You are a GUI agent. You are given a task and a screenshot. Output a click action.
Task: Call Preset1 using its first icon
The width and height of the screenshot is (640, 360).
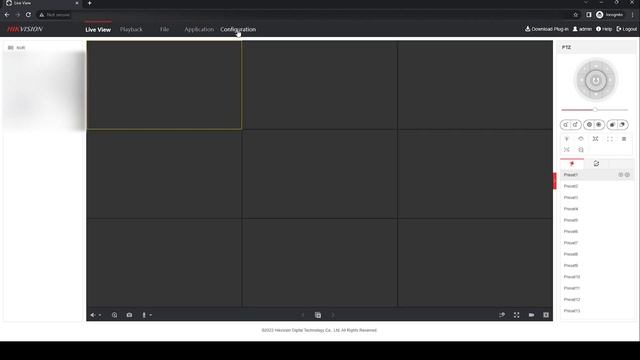tap(620, 175)
